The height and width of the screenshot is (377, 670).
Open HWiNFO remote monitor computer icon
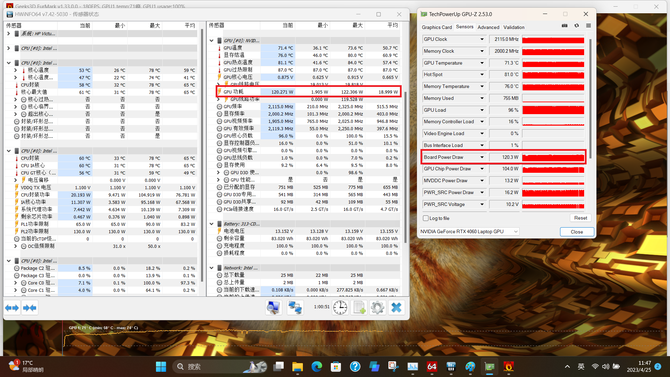273,307
